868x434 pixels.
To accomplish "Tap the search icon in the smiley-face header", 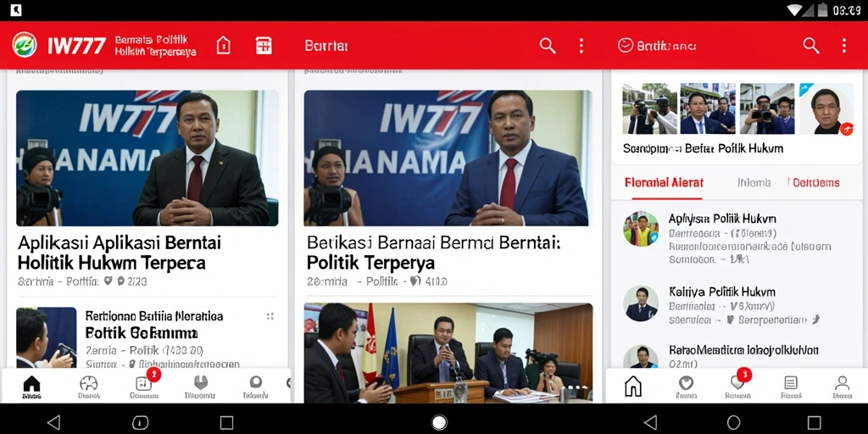I will pyautogui.click(x=811, y=46).
